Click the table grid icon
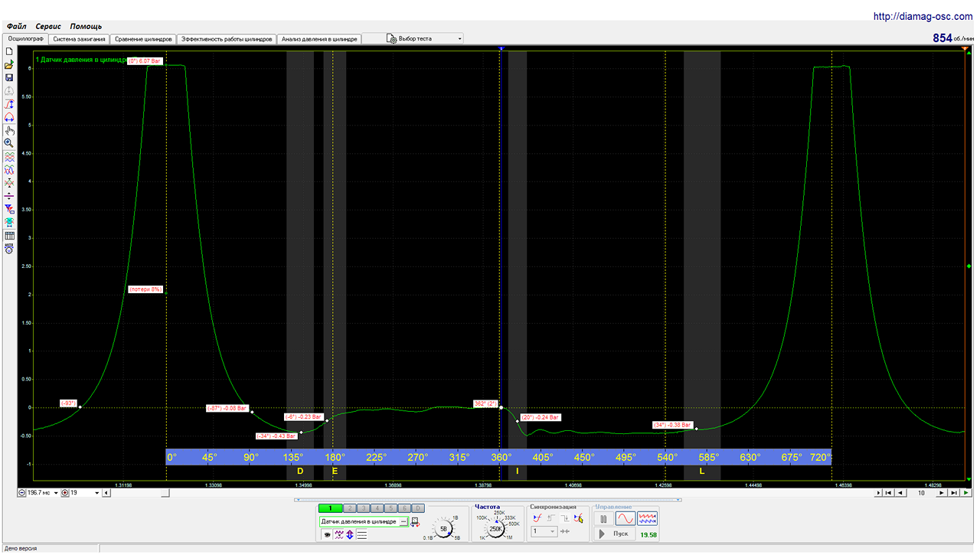Viewport: 980px width, 555px height. [x=9, y=236]
